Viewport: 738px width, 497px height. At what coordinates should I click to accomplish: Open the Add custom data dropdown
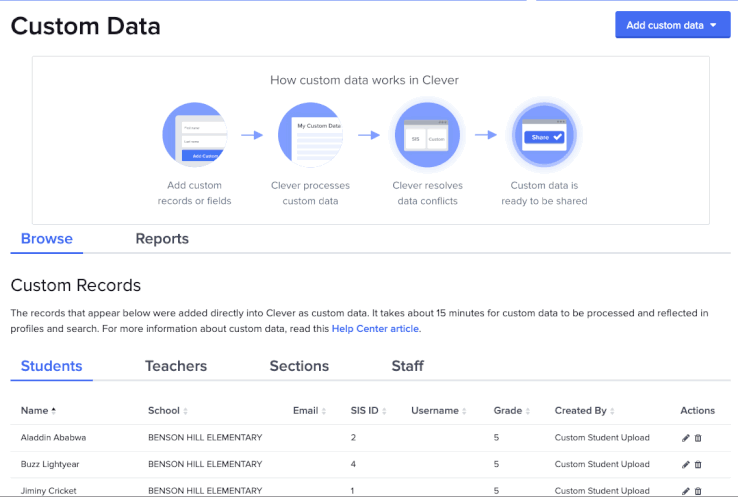pyautogui.click(x=673, y=25)
